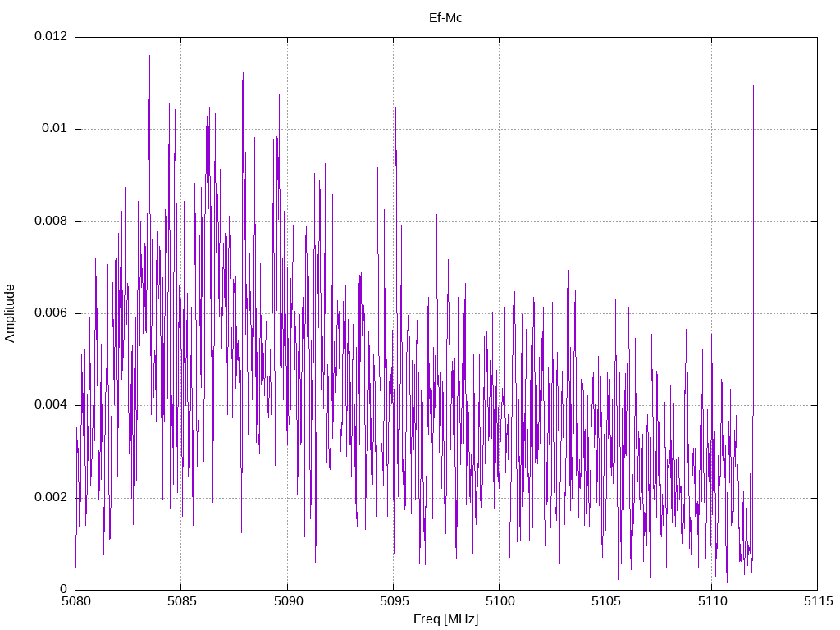Select the 0.004 y-axis tick label
Viewport: 840px width, 630px height.
tap(51, 404)
